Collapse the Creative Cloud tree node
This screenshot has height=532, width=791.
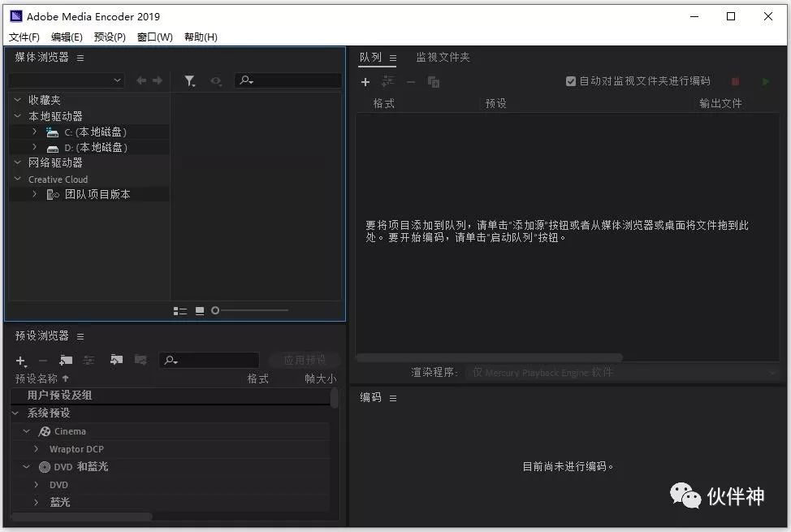click(x=18, y=179)
